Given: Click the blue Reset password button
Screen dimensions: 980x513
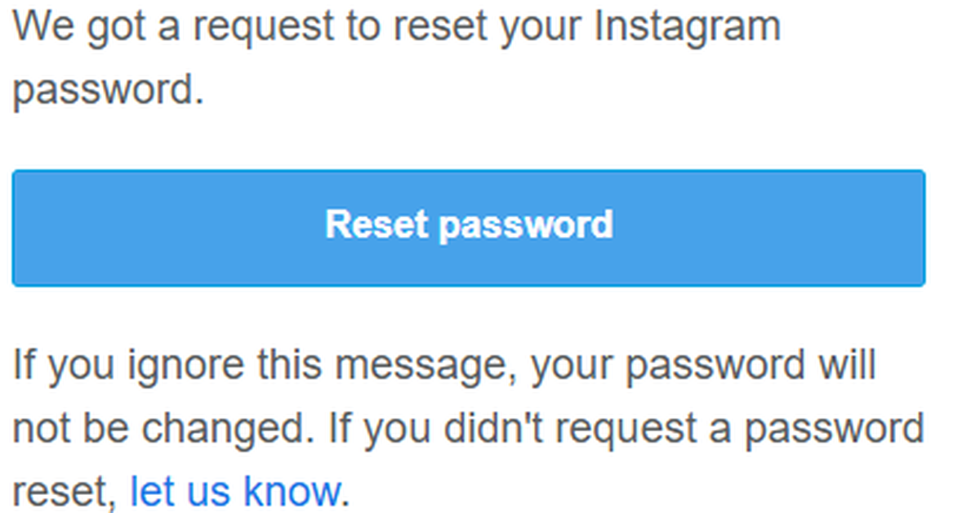Looking at the screenshot, I should click(468, 228).
